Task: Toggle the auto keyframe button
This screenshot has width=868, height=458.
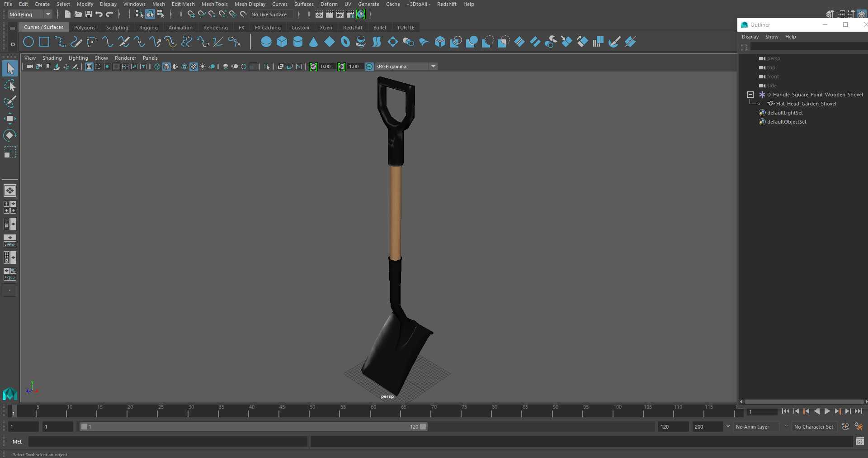Action: pyautogui.click(x=845, y=426)
